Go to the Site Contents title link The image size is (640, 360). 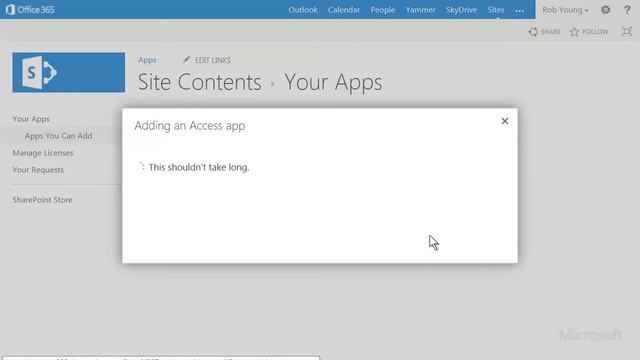(199, 82)
